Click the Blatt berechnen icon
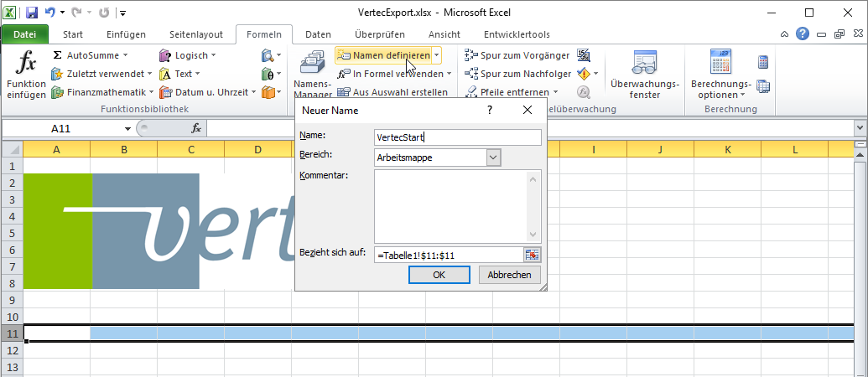Viewport: 868px width, 377px height. tap(763, 85)
